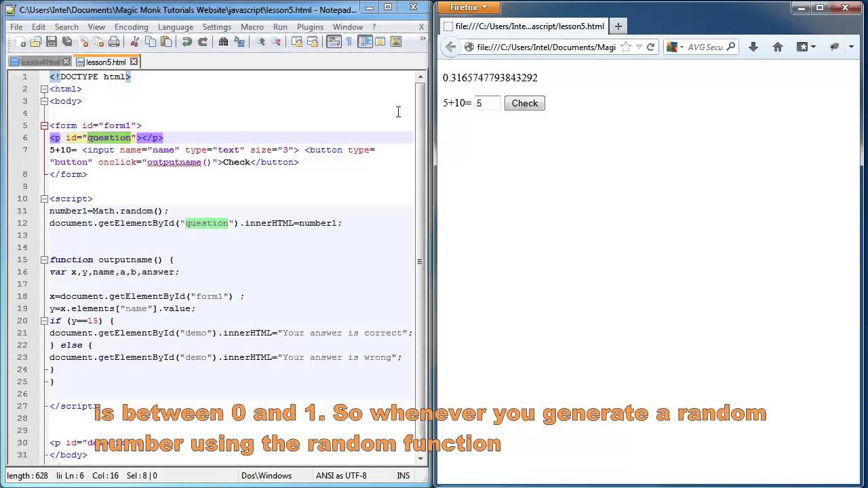Reload the page in Firefox
Image resolution: width=868 pixels, height=488 pixels.
[x=650, y=47]
